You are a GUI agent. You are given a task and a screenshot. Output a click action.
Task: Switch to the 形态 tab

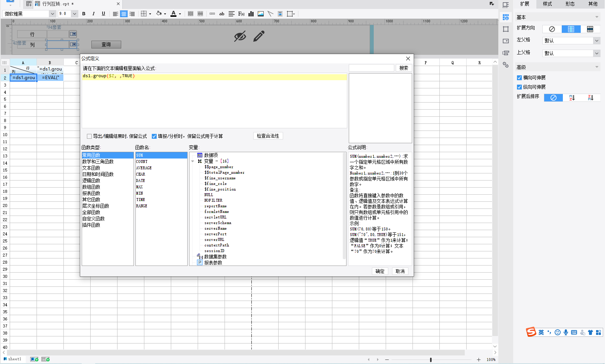coord(570,4)
